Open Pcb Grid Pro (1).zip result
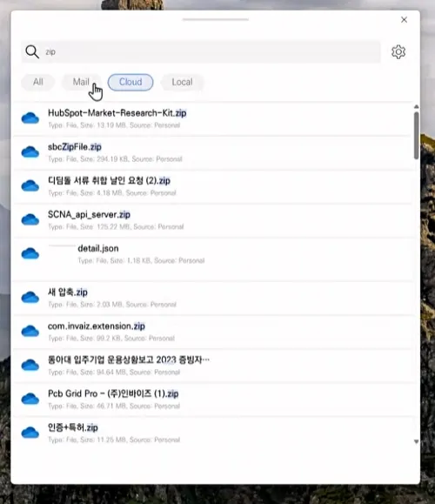The image size is (435, 504). 212,400
